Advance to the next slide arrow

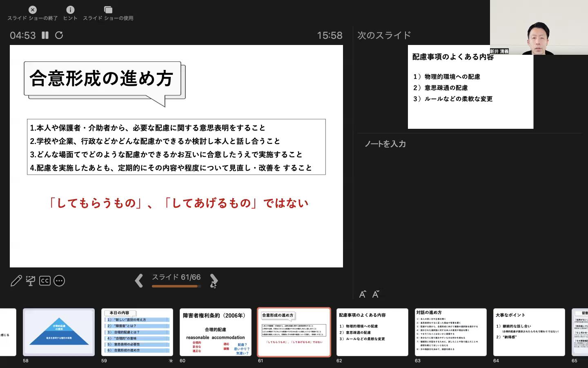coord(214,280)
